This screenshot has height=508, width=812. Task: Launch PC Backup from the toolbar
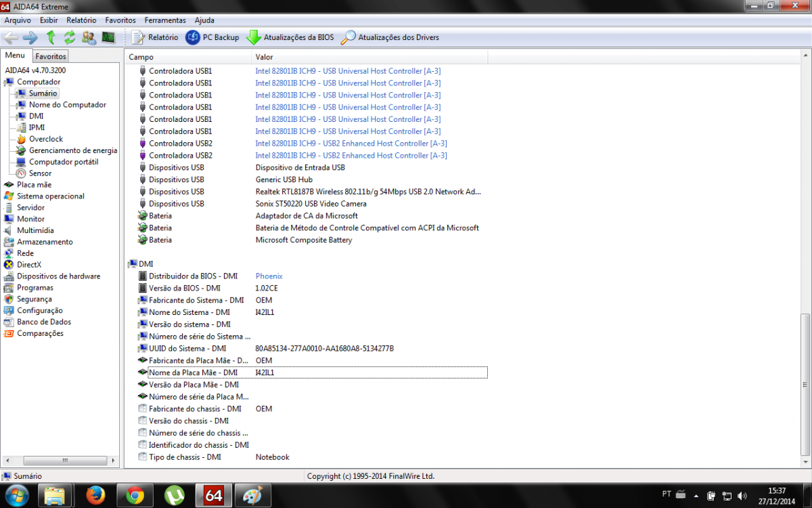coord(212,37)
